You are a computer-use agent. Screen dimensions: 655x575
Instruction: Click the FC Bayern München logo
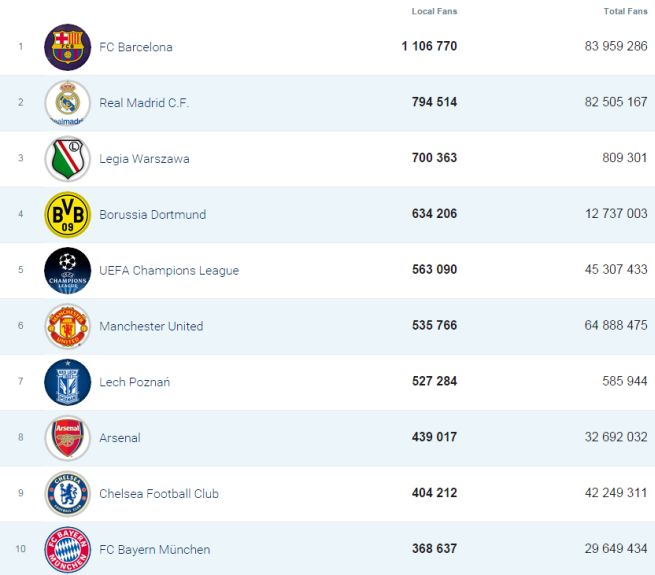click(68, 549)
